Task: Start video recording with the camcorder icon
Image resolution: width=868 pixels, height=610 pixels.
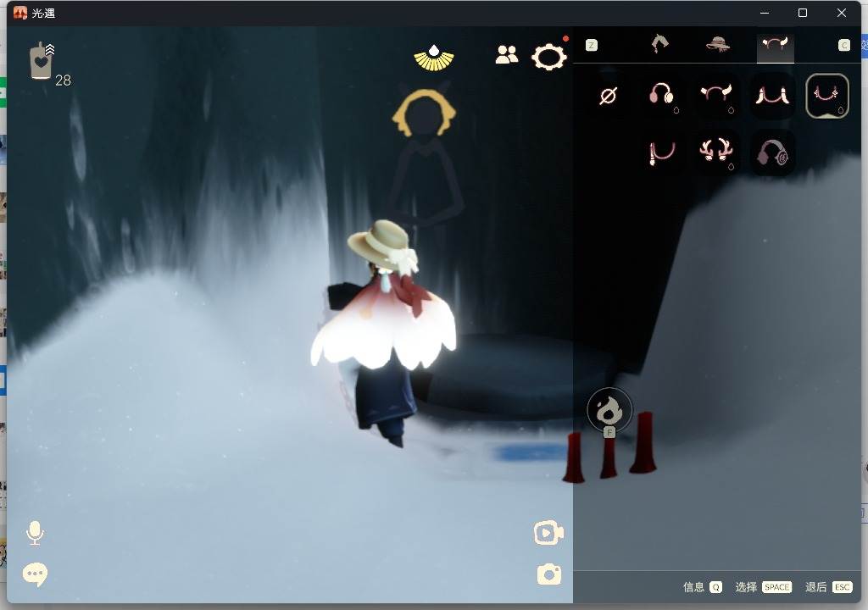Action: 548,533
